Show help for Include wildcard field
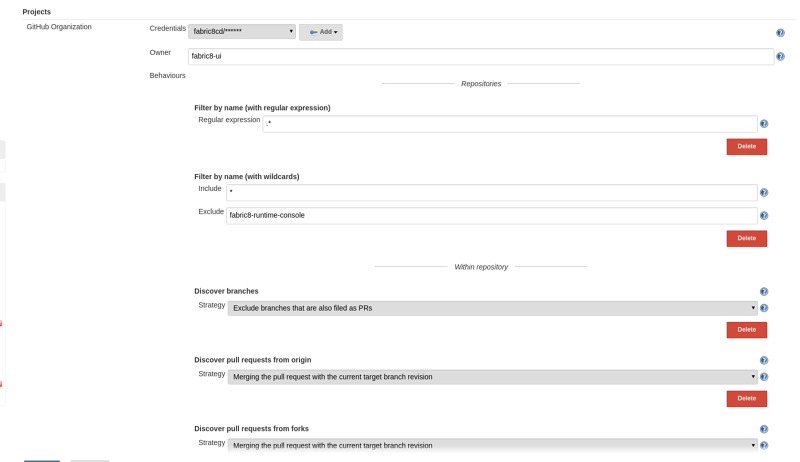 coord(764,192)
